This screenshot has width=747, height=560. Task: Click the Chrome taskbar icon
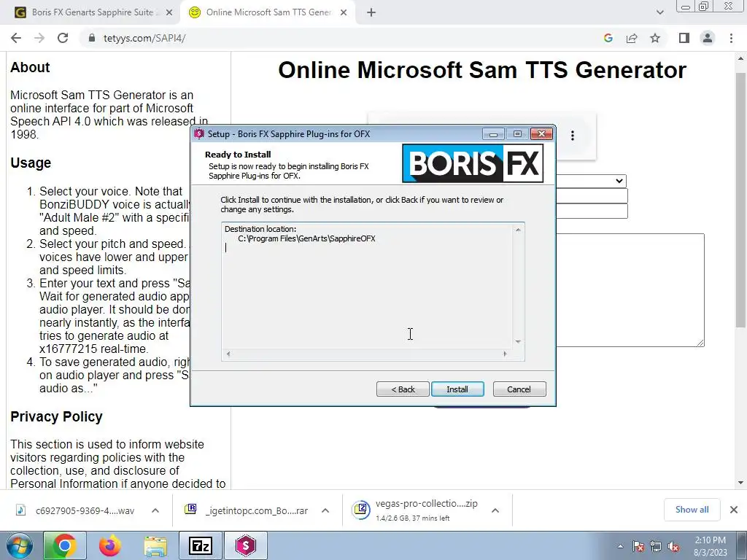tap(65, 545)
